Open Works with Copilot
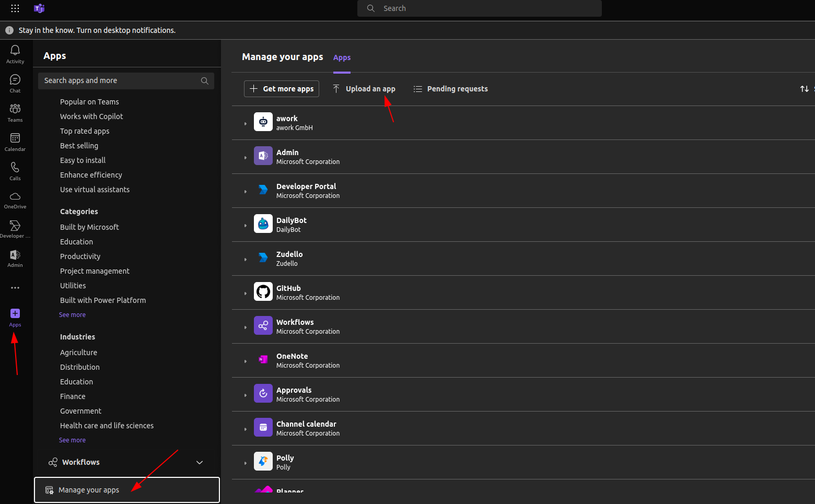The height and width of the screenshot is (504, 815). click(x=91, y=116)
